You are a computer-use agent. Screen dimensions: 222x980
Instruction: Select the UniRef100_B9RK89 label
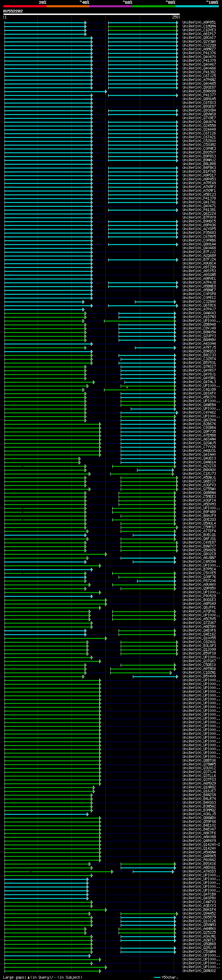[x=199, y=91]
